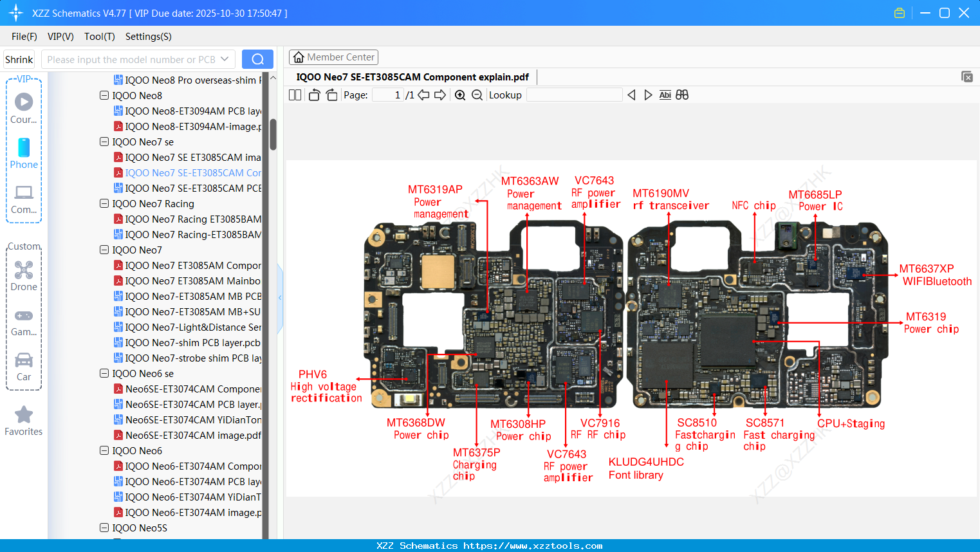980x552 pixels.
Task: Collapse the IQOO Neo6 section
Action: click(x=104, y=450)
